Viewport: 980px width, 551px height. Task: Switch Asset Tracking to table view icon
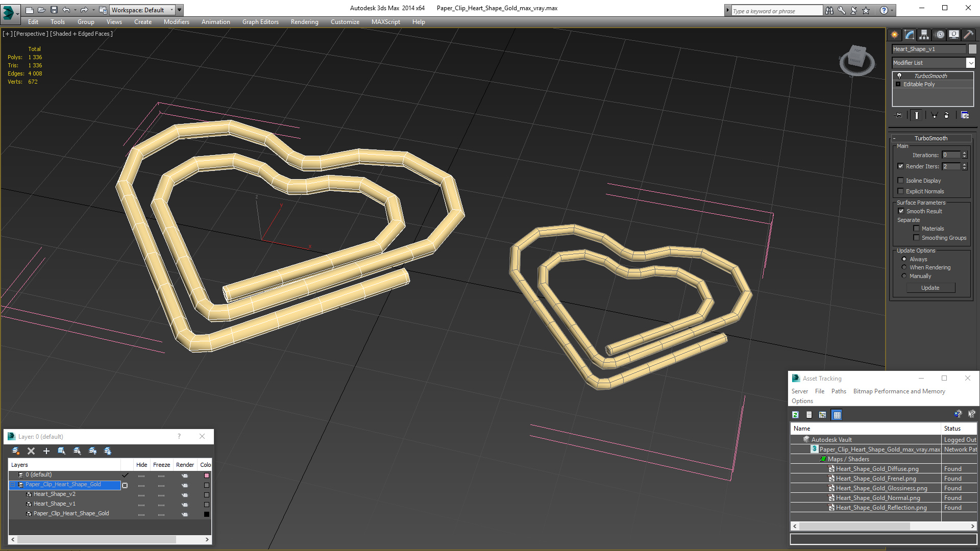point(837,415)
